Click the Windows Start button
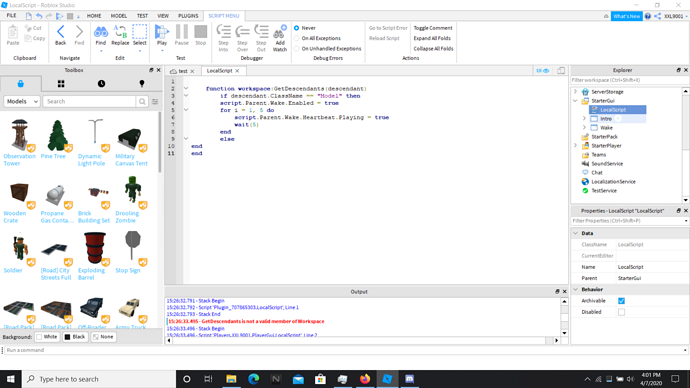Image resolution: width=690 pixels, height=388 pixels. coord(11,379)
